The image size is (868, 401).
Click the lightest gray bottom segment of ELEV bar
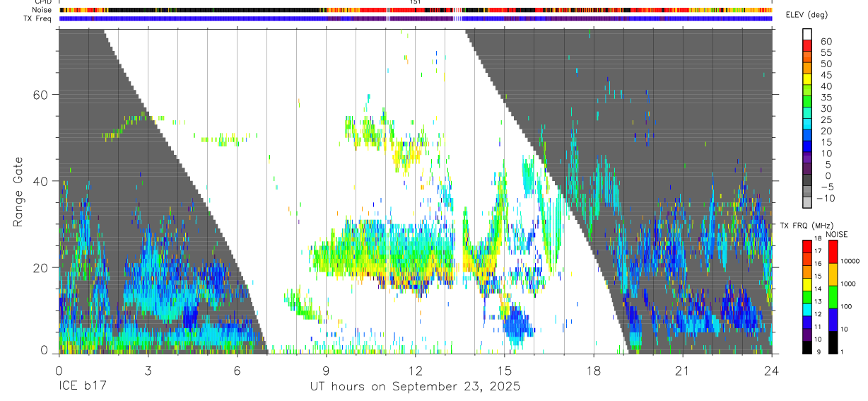(x=807, y=203)
